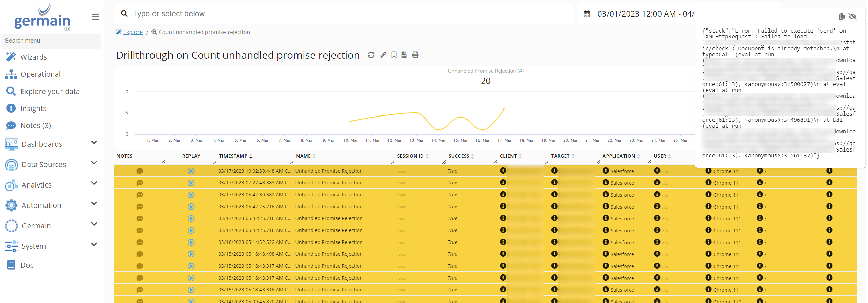Image resolution: width=868 pixels, height=303 pixels.
Task: Print the drillthrough report
Action: tap(415, 55)
